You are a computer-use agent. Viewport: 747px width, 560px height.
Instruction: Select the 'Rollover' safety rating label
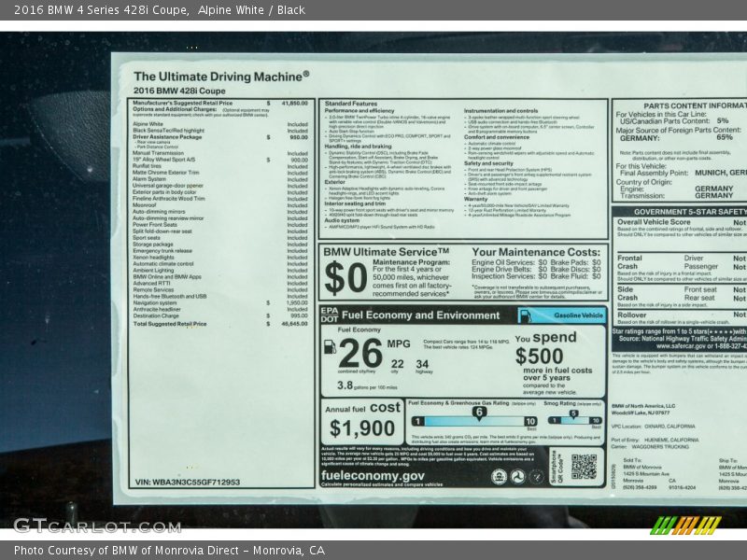coord(632,315)
